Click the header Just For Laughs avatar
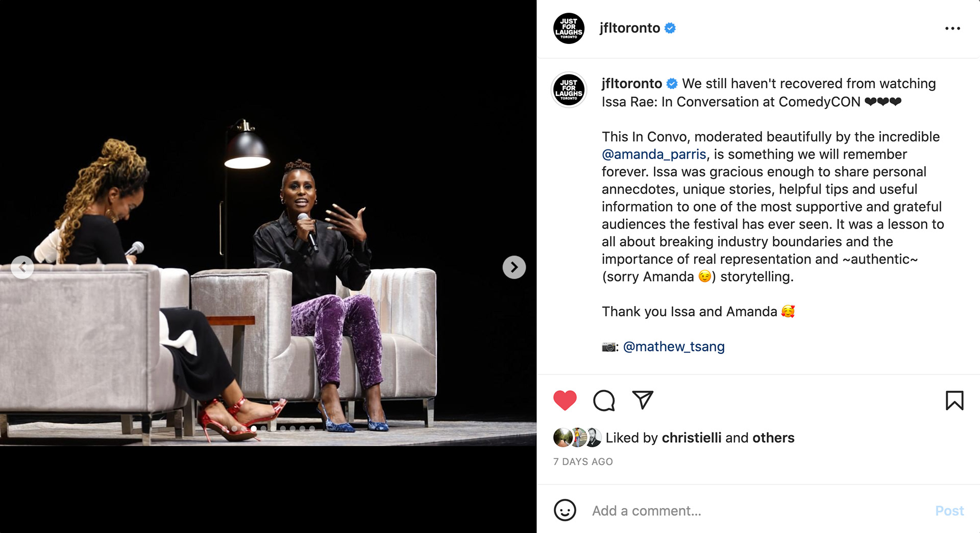Viewport: 980px width, 533px height. click(569, 29)
